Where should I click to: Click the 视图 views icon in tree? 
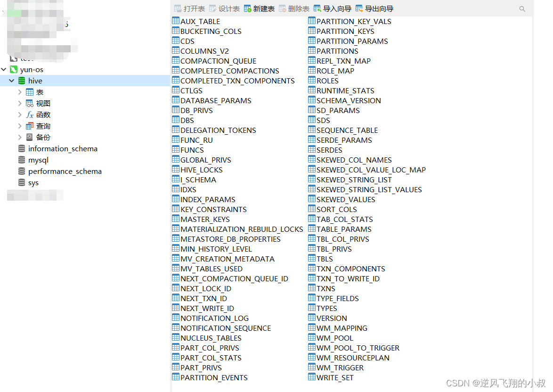point(30,103)
